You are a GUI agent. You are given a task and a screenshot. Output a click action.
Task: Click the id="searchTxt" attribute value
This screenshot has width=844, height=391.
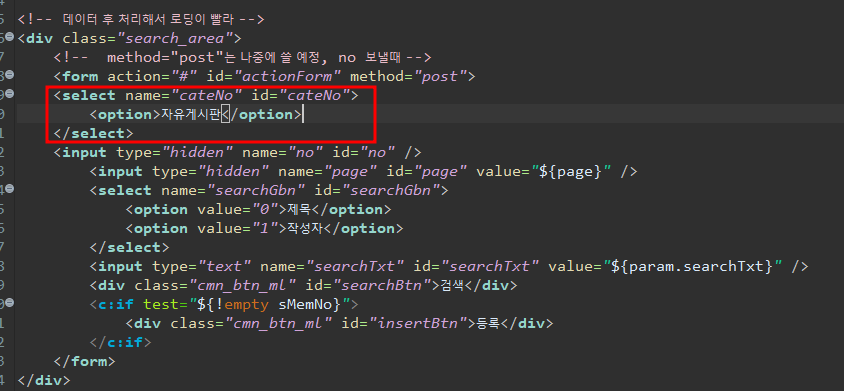490,266
